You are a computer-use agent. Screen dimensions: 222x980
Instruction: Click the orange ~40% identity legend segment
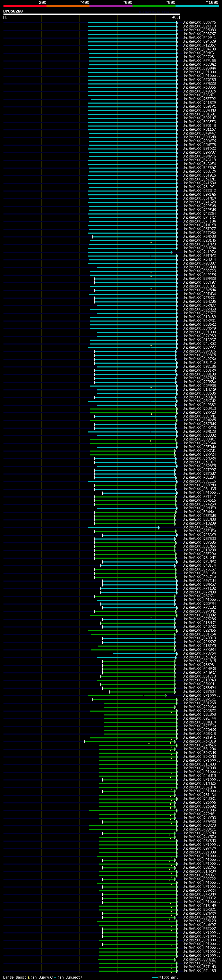pyautogui.click(x=68, y=7)
